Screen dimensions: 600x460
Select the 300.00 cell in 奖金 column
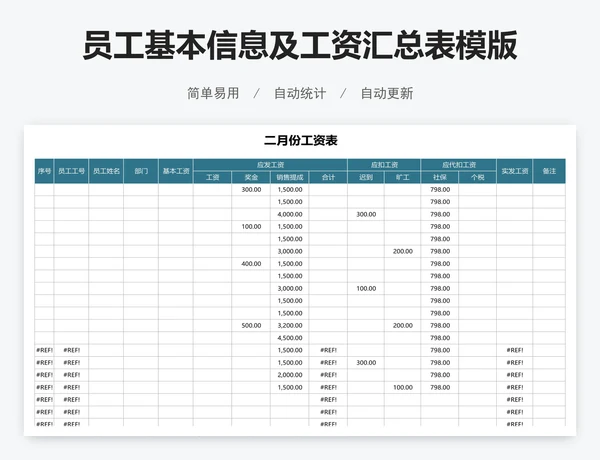point(251,189)
